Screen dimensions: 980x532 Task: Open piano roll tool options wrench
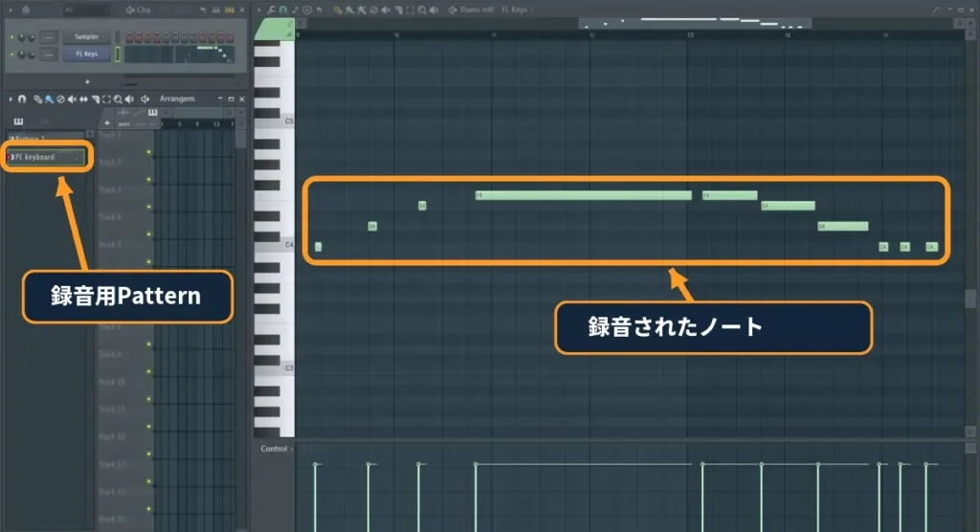click(271, 10)
